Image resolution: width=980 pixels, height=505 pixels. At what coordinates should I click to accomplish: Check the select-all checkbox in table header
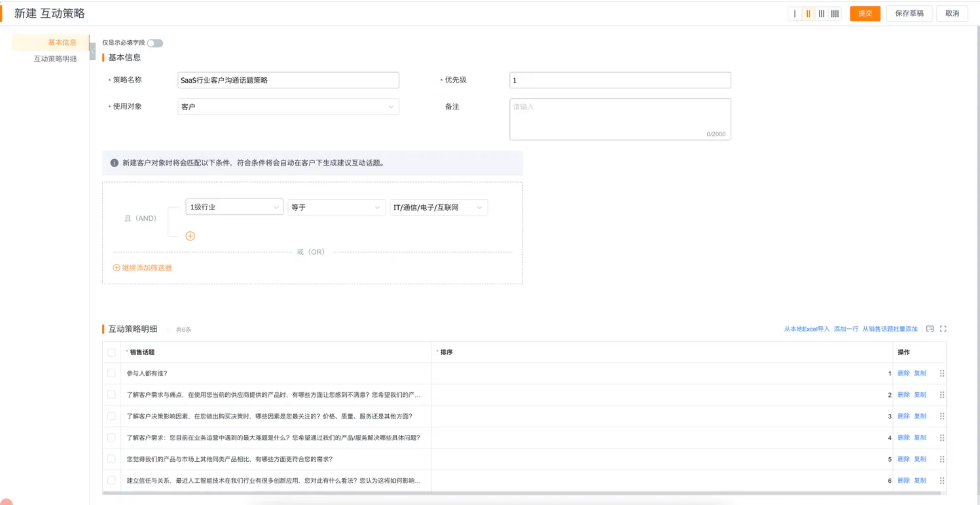(112, 353)
